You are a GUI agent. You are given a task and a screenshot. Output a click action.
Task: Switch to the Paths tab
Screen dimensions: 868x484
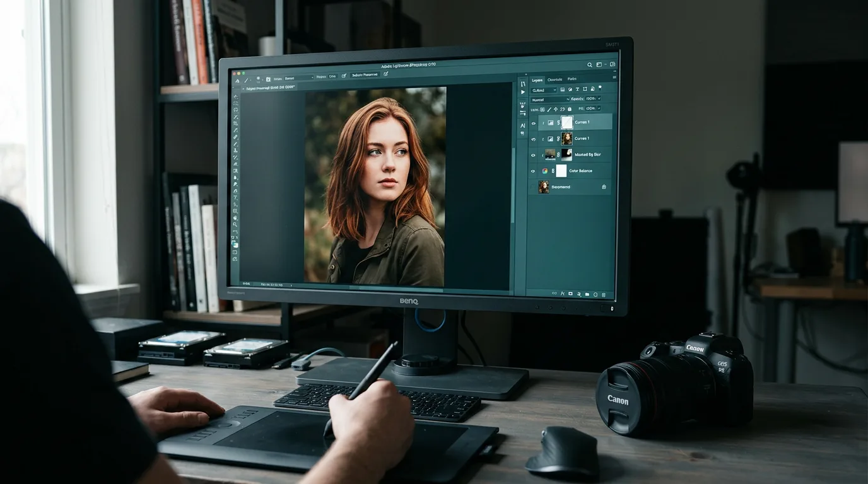(x=572, y=79)
